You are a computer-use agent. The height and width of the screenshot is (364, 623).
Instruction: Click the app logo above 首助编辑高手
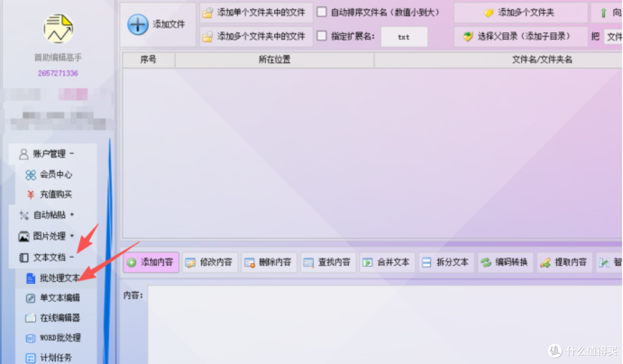58,29
